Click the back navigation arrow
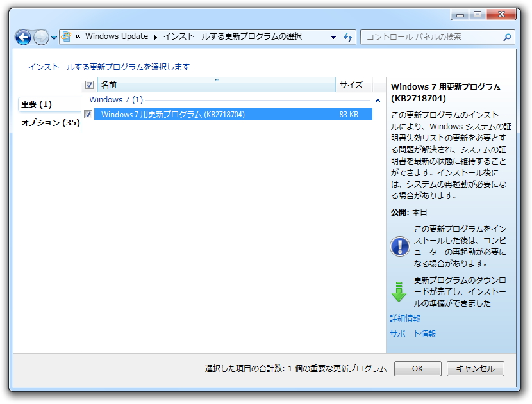 (23, 37)
